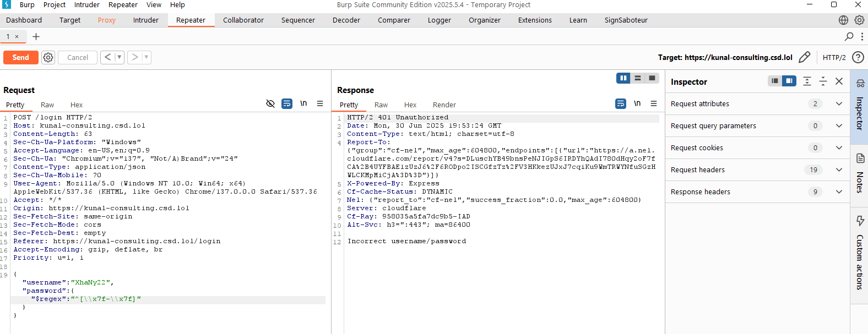Open the back-history dropdown arrow
This screenshot has height=334, width=868.
pyautogui.click(x=119, y=57)
